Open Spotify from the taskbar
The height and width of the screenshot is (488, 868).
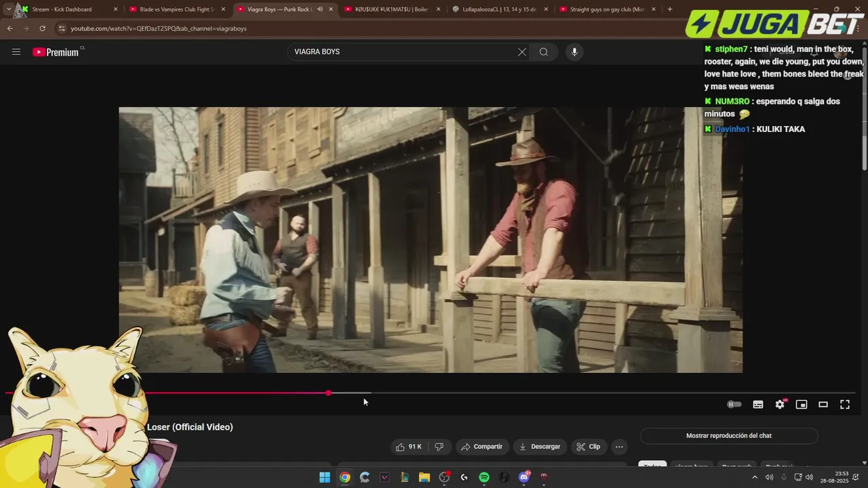484,477
